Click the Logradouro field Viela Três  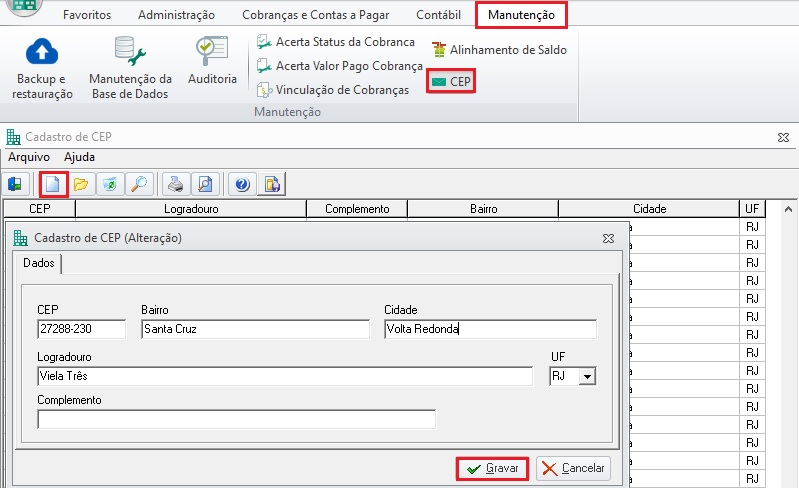click(285, 376)
